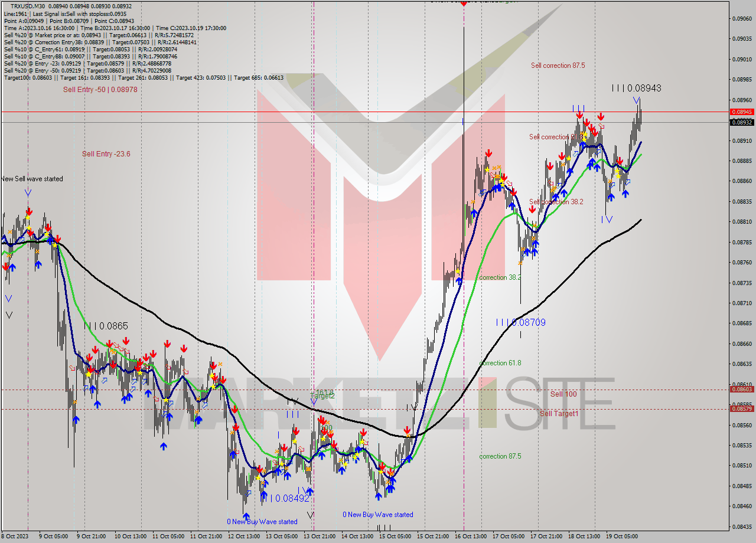Click 0.08885 on the price axis
This screenshot has height=543, width=756.
(742, 161)
